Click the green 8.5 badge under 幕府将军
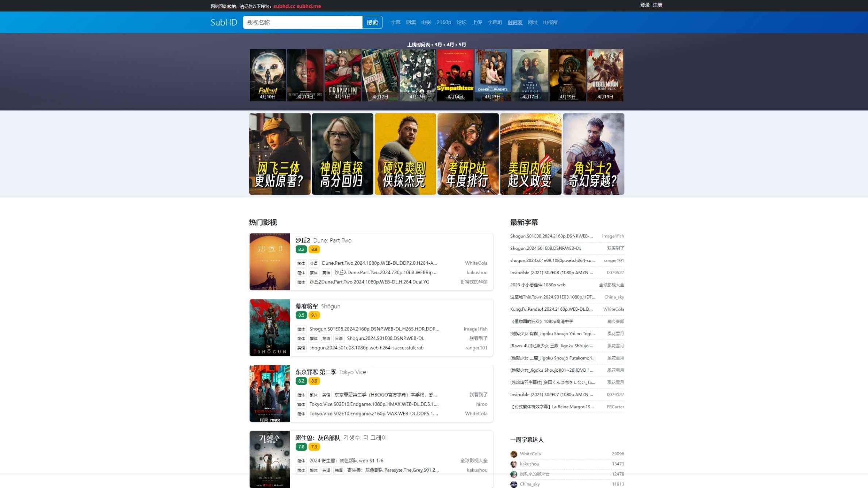This screenshot has height=488, width=868. 301,315
